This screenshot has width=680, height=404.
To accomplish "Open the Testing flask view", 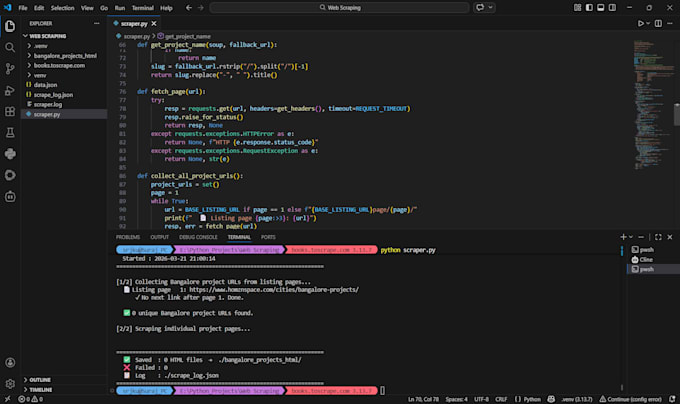I will click(10, 133).
